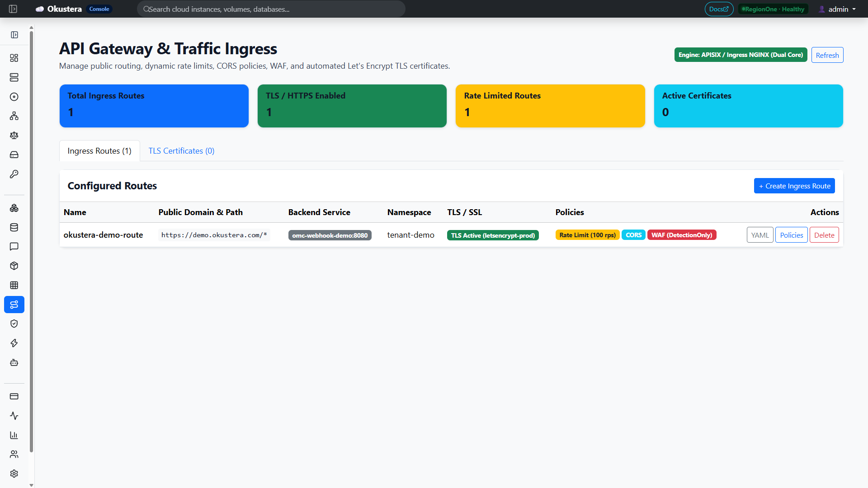868x488 pixels.
Task: Click the omc-webhook-demo:8080 backend badge
Action: (x=330, y=235)
